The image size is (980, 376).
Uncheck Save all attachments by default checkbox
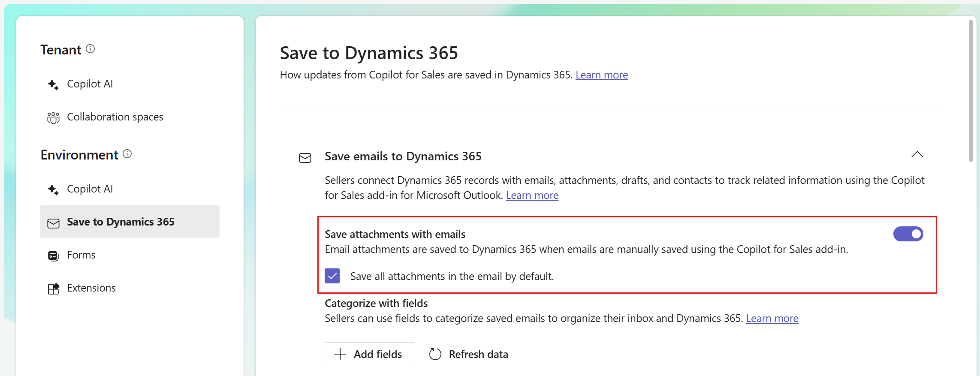coord(332,276)
